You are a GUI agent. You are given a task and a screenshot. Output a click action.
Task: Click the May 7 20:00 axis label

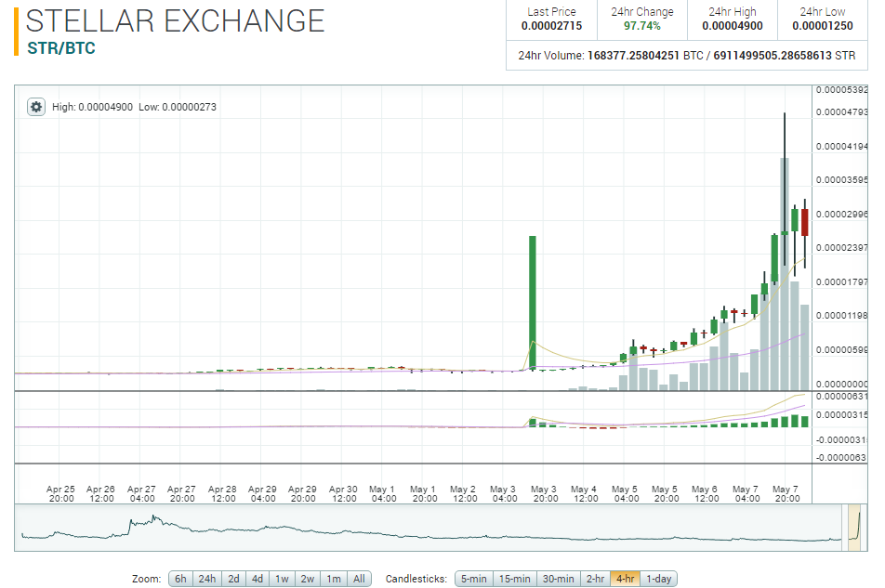pos(786,494)
